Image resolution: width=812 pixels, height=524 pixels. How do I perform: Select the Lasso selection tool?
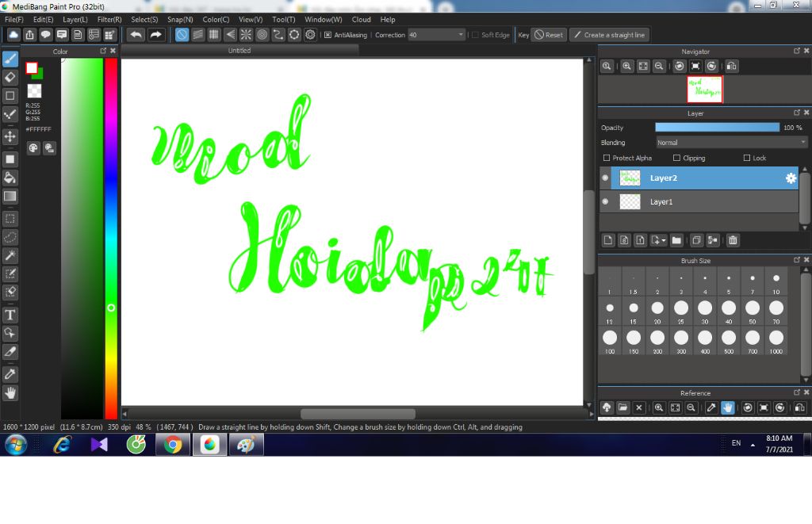point(10,237)
